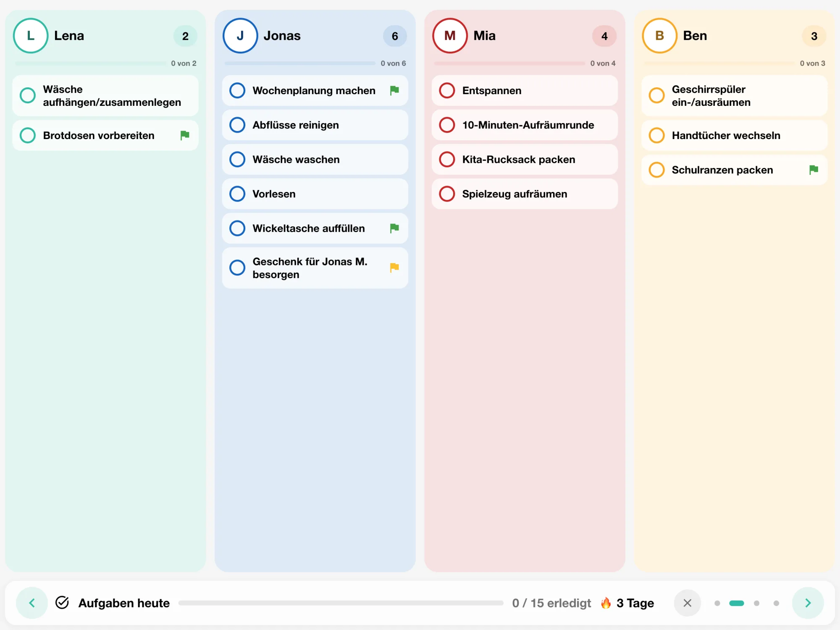Image resolution: width=840 pixels, height=630 pixels.
Task: Open Lena's task count badge 2
Action: (x=185, y=36)
